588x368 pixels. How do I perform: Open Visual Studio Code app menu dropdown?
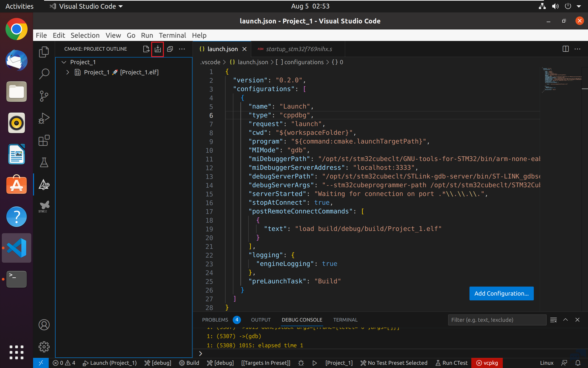coord(86,6)
